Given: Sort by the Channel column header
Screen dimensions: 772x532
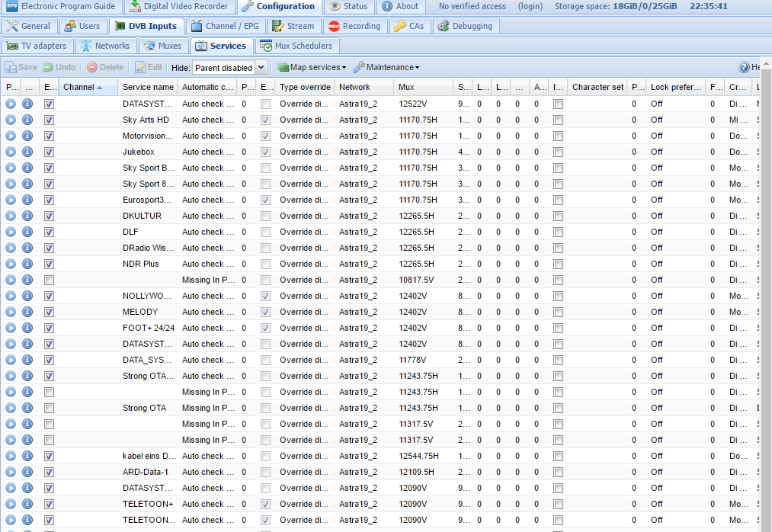Looking at the screenshot, I should [x=88, y=87].
